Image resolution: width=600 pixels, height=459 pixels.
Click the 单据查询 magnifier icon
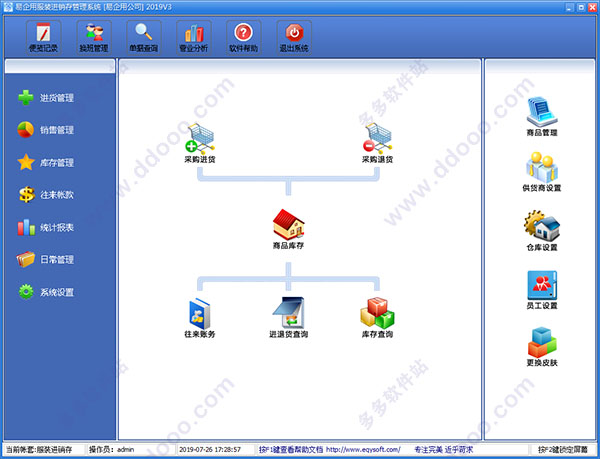pyautogui.click(x=144, y=37)
